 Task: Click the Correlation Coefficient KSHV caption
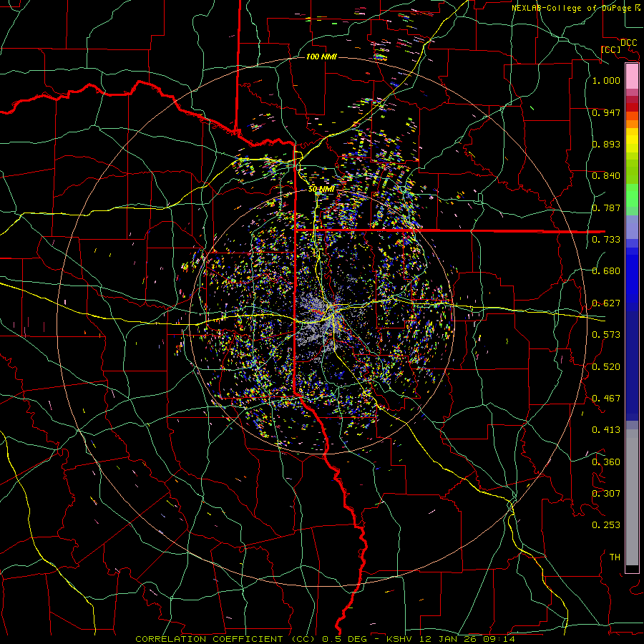[x=325, y=639]
